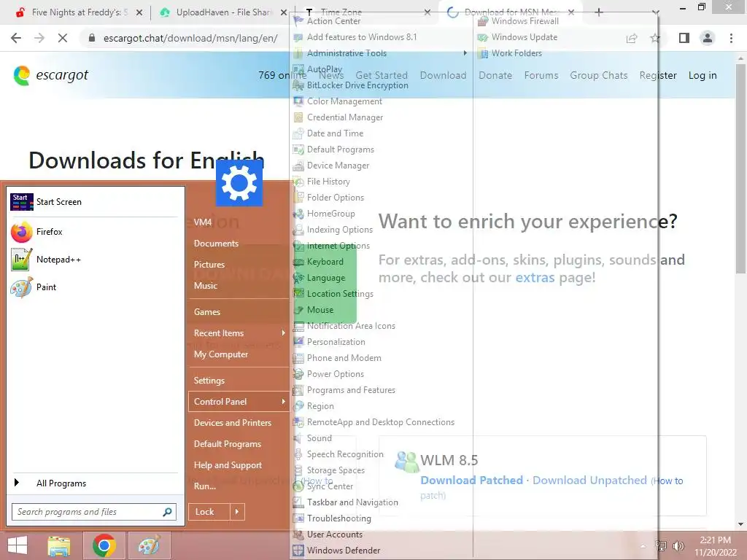Image resolution: width=747 pixels, height=560 pixels.
Task: Click the volume speaker tray icon
Action: click(678, 546)
